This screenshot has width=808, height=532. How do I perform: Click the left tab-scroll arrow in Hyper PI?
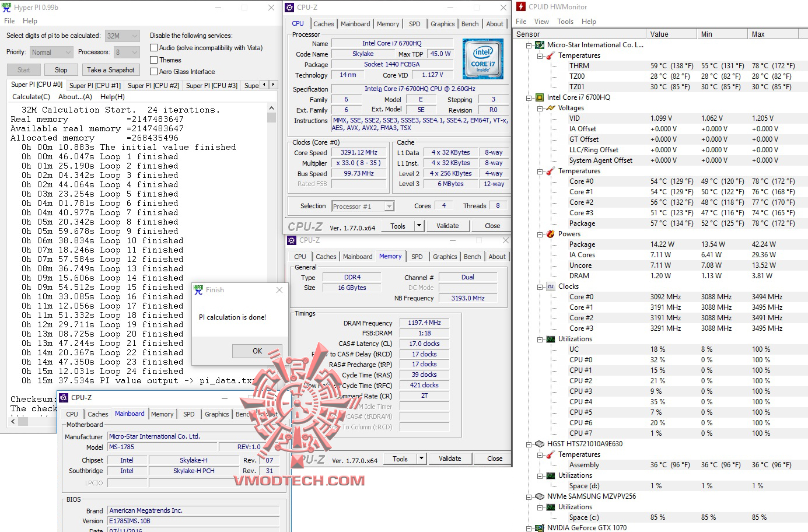pos(264,85)
